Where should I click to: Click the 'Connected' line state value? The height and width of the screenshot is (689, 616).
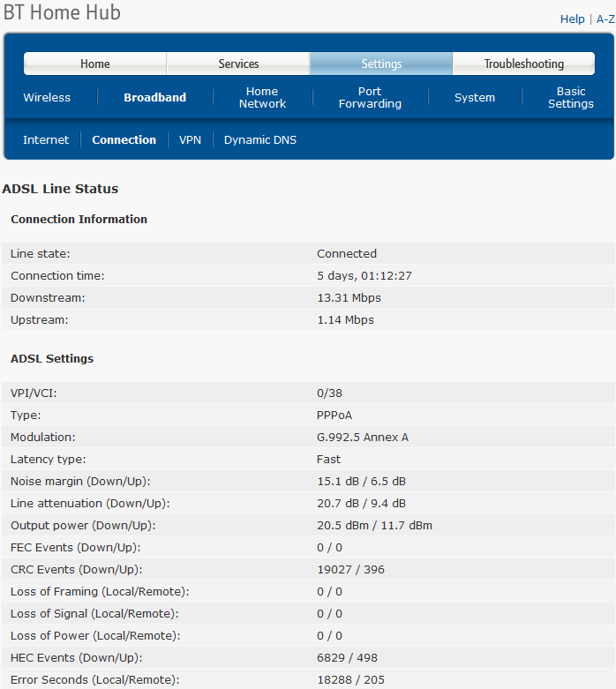(x=347, y=253)
